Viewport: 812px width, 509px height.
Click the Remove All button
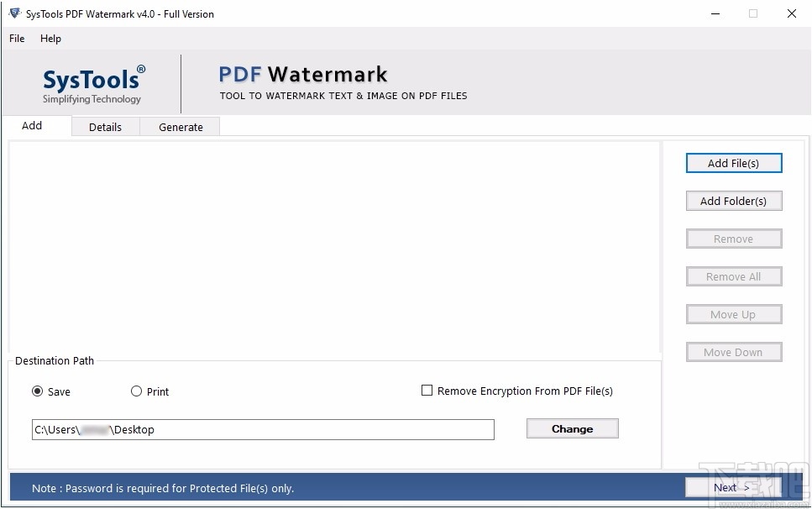pos(733,276)
